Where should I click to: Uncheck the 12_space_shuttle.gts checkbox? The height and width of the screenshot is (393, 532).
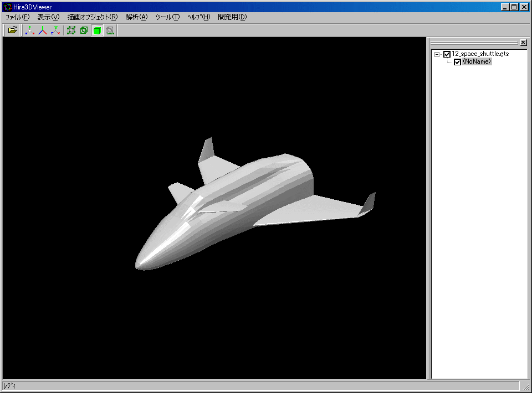(447, 54)
